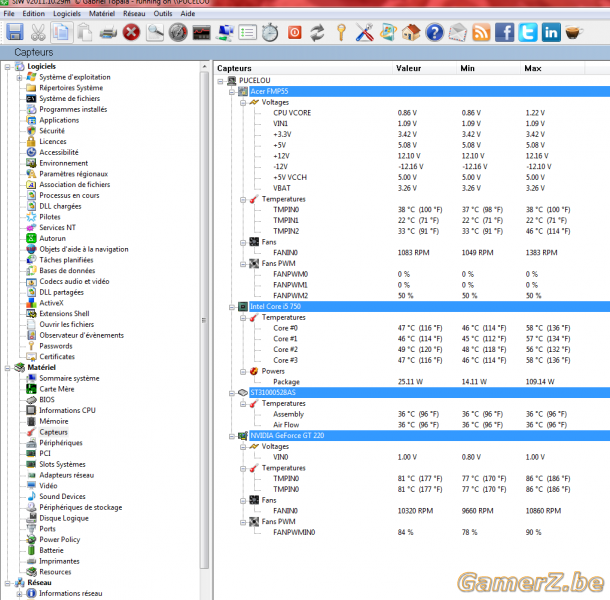Viewport: 610px width, 600px height.
Task: Collapse the Fans PWM node under Acer FMP55
Action: (x=243, y=264)
